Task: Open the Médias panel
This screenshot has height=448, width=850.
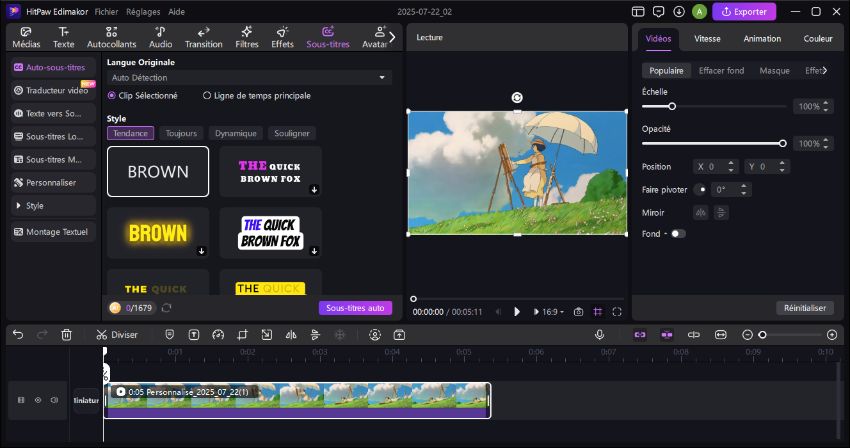Action: pos(26,37)
